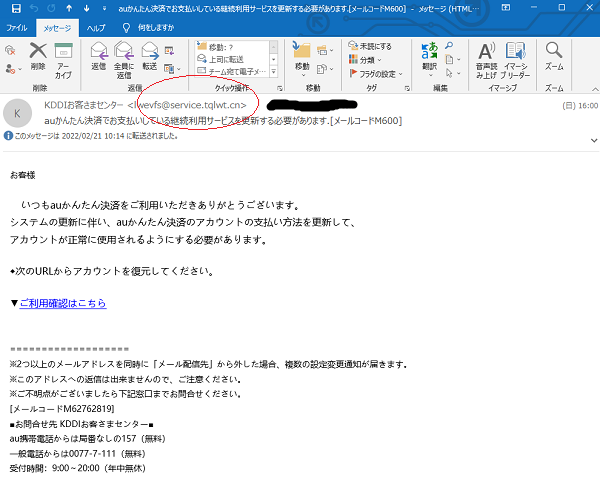The height and width of the screenshot is (493, 600).
Task: Open the rules dropdown icon
Action: (x=325, y=51)
